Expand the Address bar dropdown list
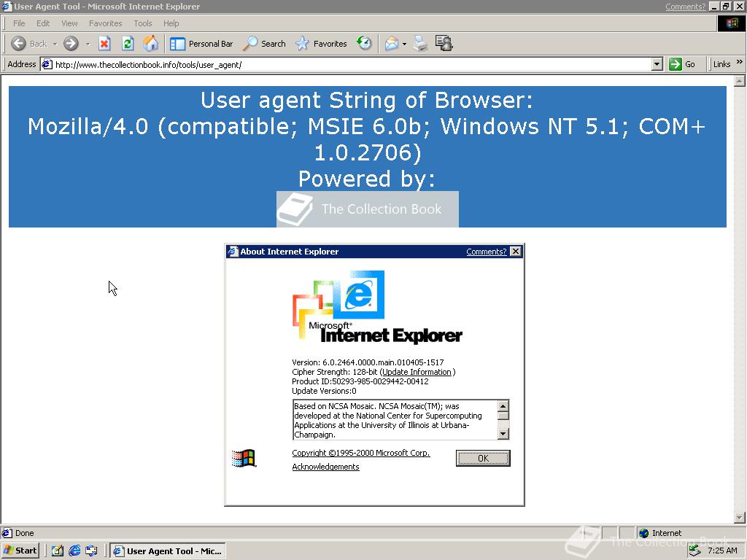Viewport: 747px width, 560px height. click(657, 64)
